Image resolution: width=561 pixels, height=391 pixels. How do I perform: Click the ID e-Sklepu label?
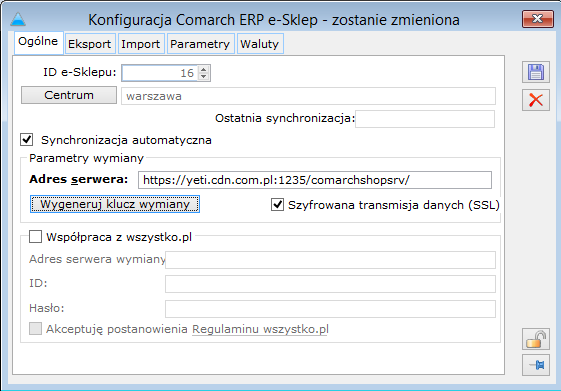pos(79,72)
